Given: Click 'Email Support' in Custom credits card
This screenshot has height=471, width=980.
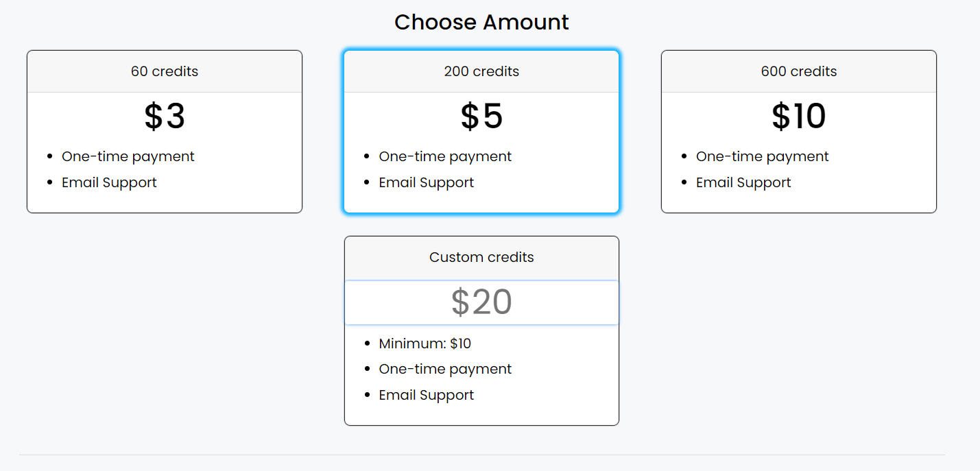Looking at the screenshot, I should [426, 395].
